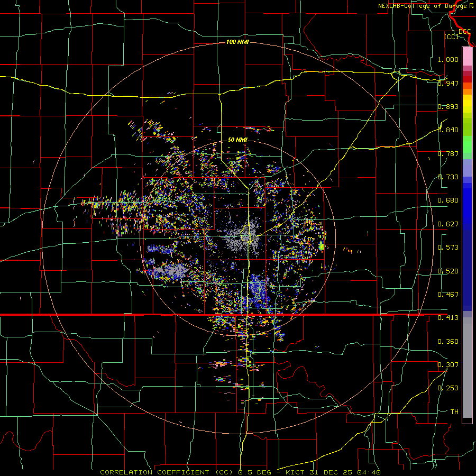Click the 0.947 legend value
Image resolution: width=476 pixels, height=476 pixels.
point(448,83)
